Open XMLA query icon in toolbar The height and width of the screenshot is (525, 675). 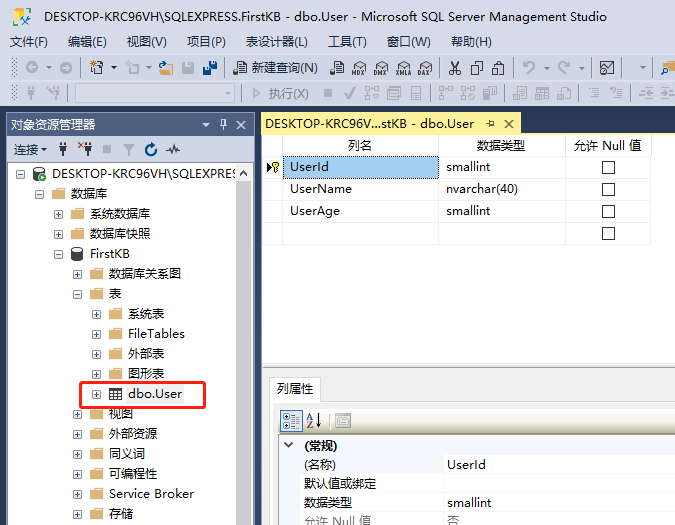403,68
